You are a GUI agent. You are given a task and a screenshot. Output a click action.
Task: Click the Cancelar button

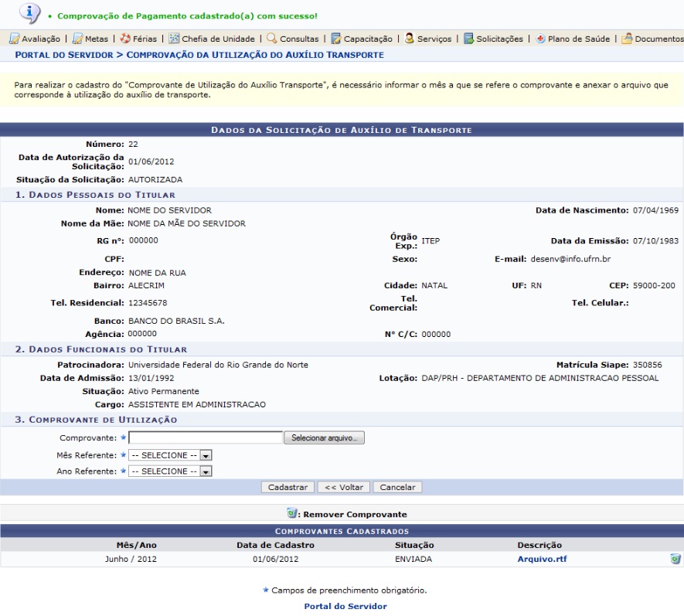click(397, 488)
